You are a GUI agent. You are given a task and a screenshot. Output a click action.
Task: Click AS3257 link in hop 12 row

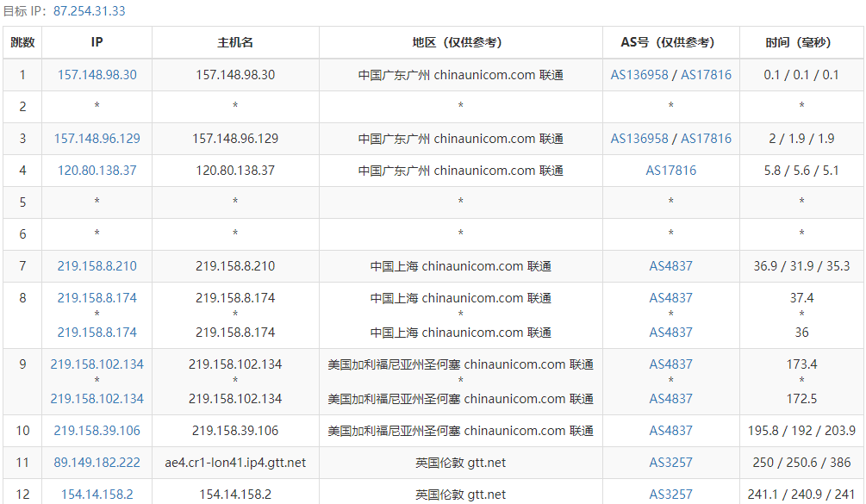point(670,495)
